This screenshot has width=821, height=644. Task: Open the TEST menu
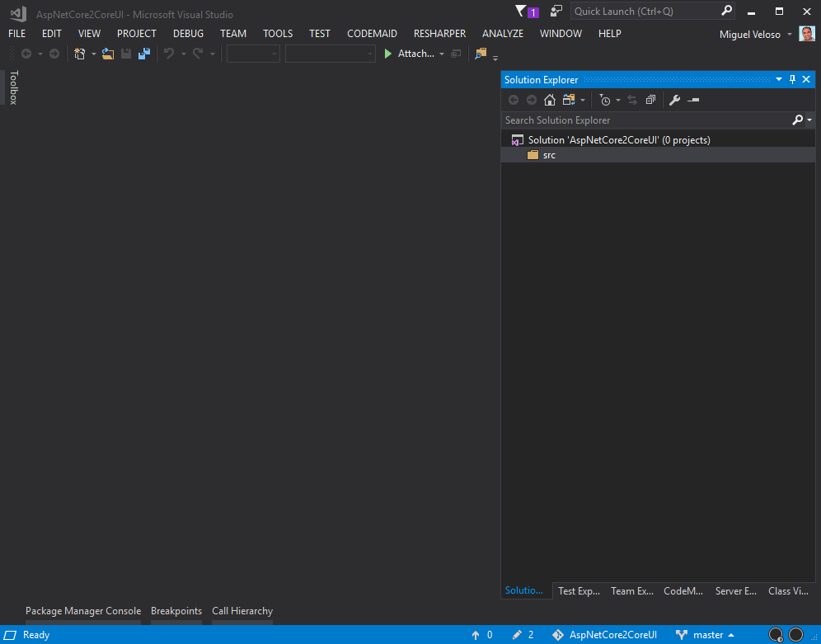point(319,34)
